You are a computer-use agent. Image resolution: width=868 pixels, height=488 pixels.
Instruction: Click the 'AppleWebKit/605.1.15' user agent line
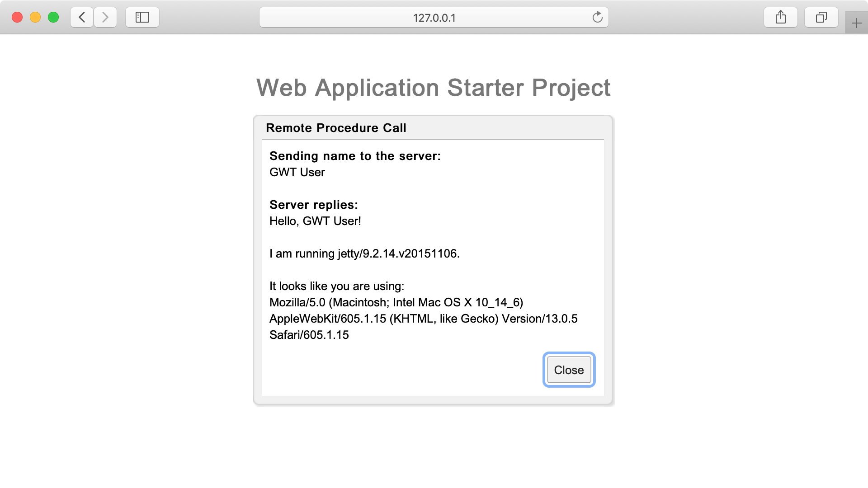coord(424,319)
